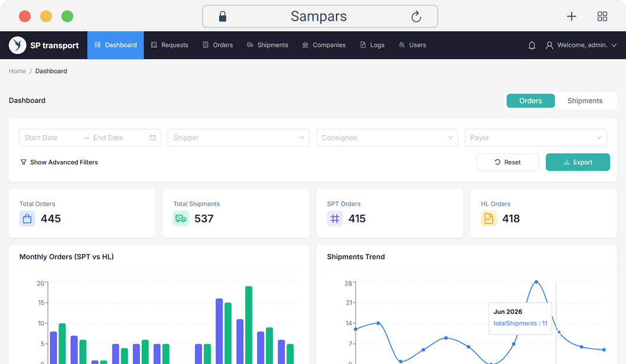This screenshot has width=626, height=364.
Task: Export the dashboard data
Action: [x=578, y=162]
